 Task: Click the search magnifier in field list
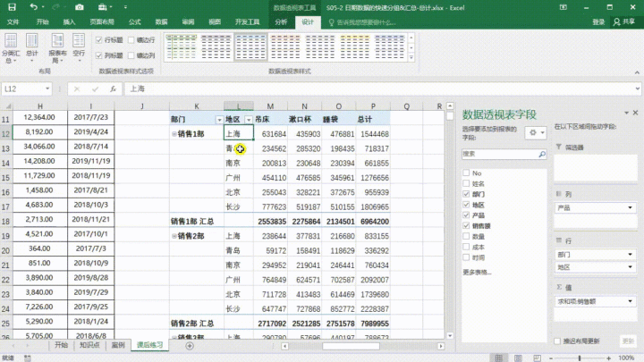[x=542, y=154]
